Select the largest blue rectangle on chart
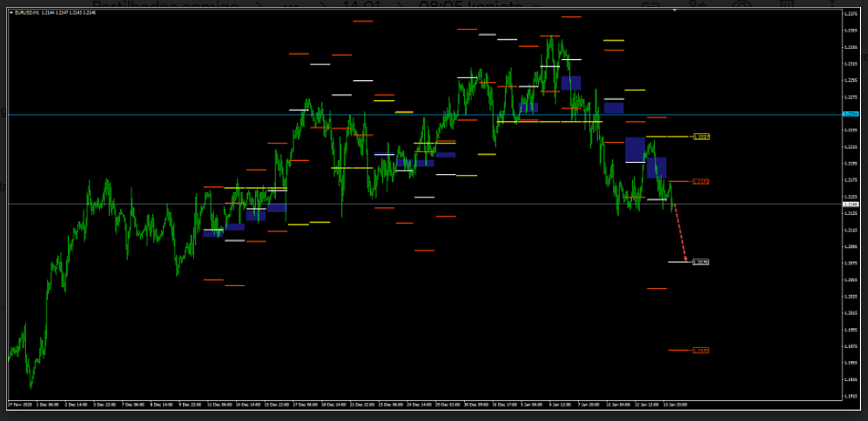Viewport: 868px width, 421px height. 635,149
